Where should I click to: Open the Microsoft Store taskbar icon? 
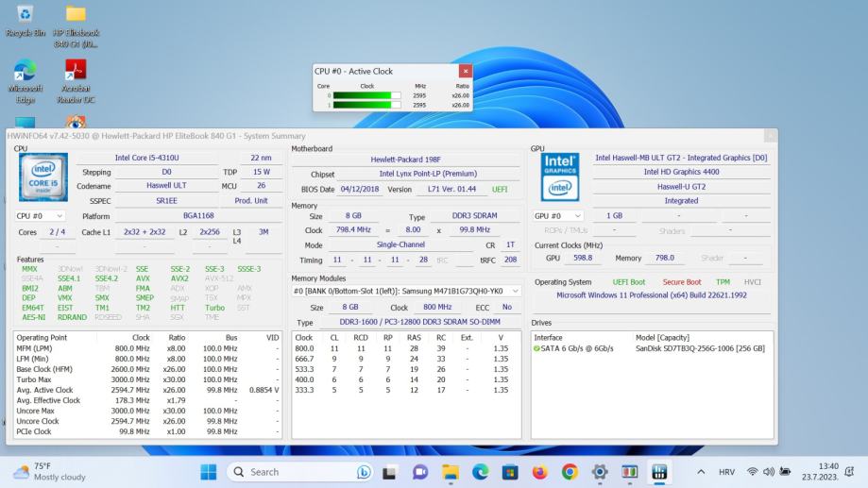[x=510, y=471]
